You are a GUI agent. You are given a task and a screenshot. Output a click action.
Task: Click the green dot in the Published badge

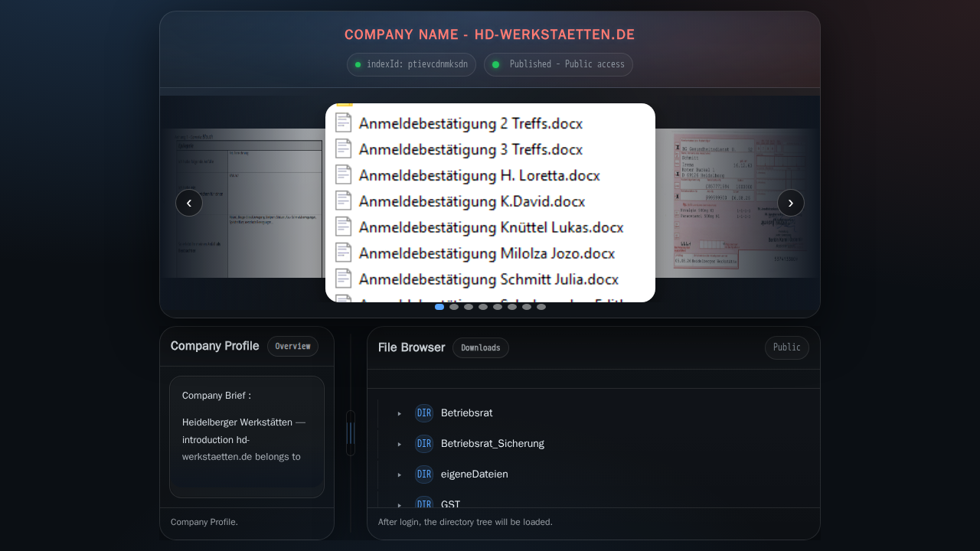tap(495, 64)
